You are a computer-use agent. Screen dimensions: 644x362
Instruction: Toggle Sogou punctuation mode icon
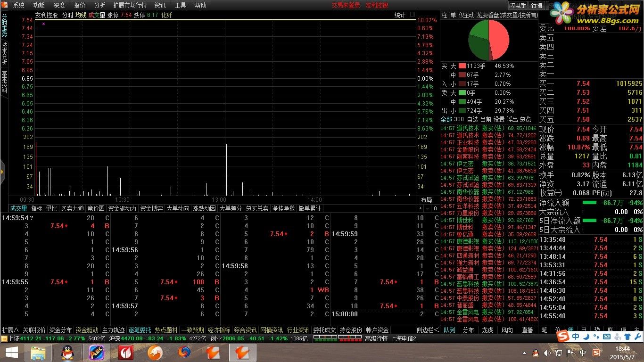click(596, 336)
